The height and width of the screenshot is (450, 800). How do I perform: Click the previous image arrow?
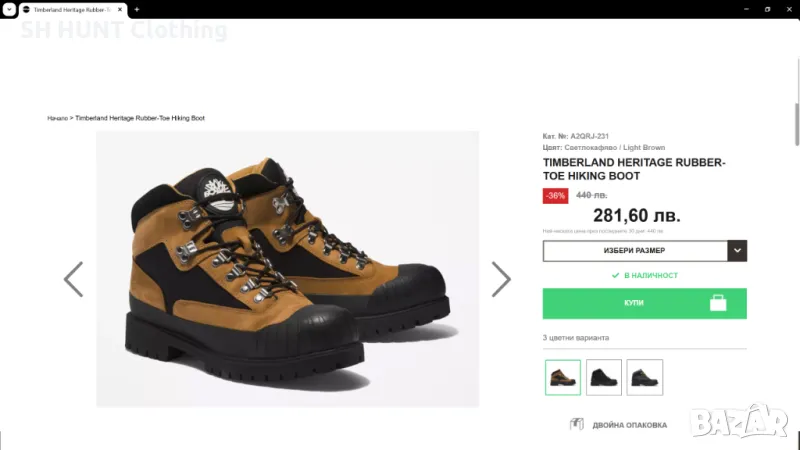pyautogui.click(x=73, y=279)
